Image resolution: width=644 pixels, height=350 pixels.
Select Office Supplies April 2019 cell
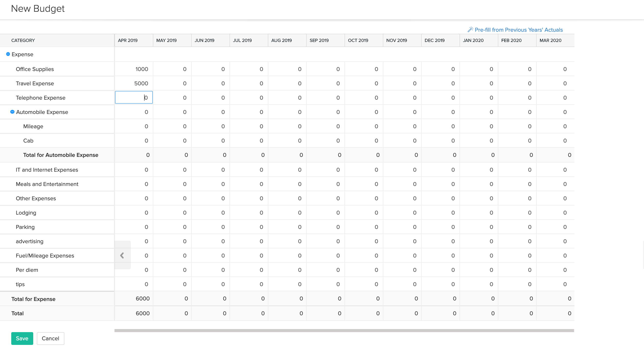click(x=134, y=69)
